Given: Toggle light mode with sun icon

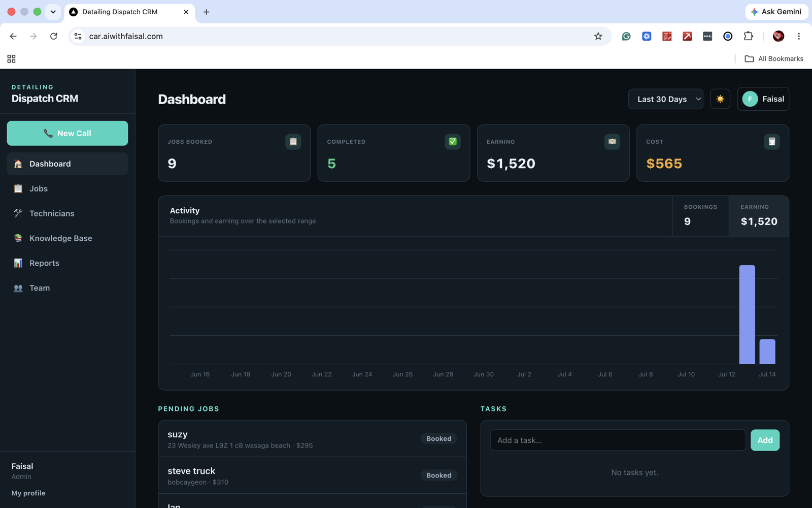Looking at the screenshot, I should pos(720,99).
